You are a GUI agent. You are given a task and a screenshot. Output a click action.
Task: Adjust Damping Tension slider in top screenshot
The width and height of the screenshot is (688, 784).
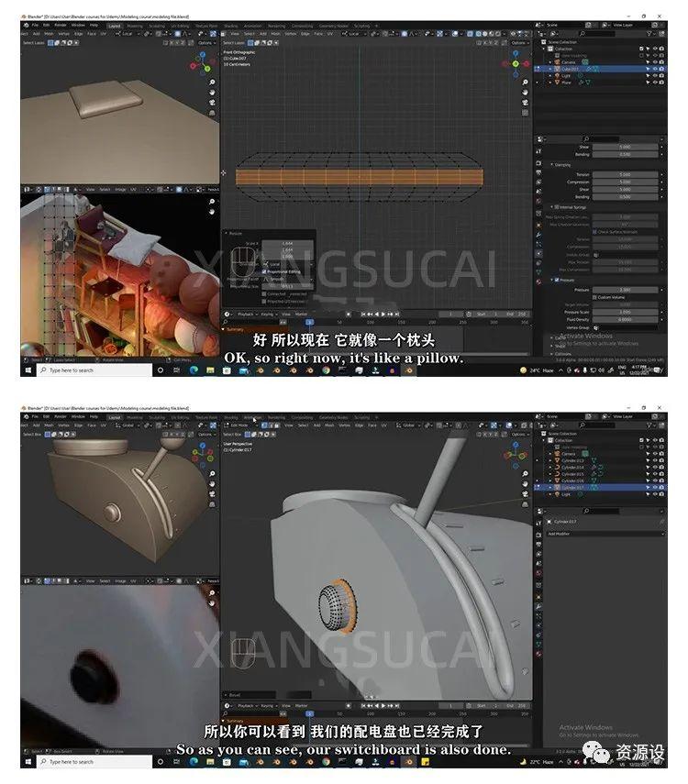point(625,174)
